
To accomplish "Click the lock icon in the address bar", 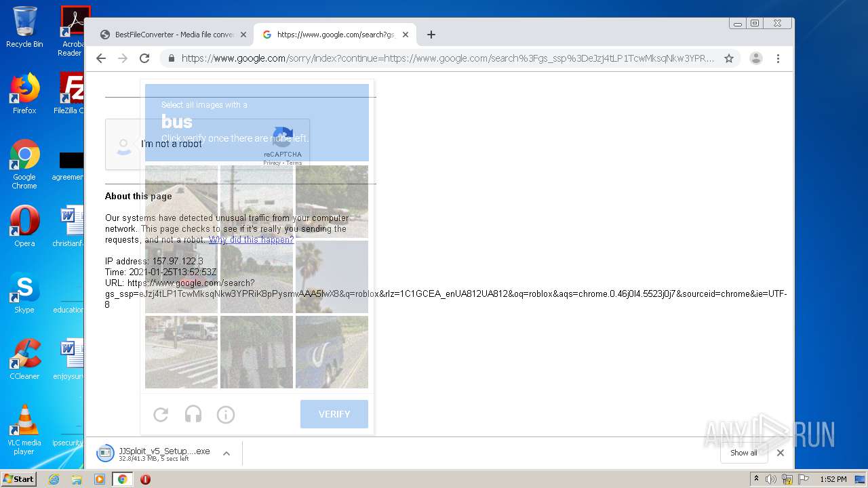I will 172,58.
